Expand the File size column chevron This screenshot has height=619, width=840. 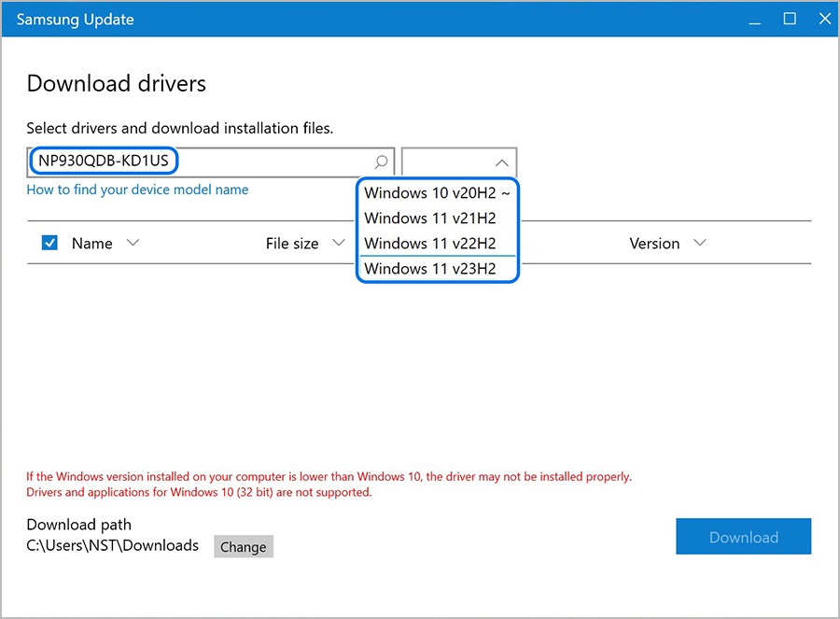click(338, 244)
